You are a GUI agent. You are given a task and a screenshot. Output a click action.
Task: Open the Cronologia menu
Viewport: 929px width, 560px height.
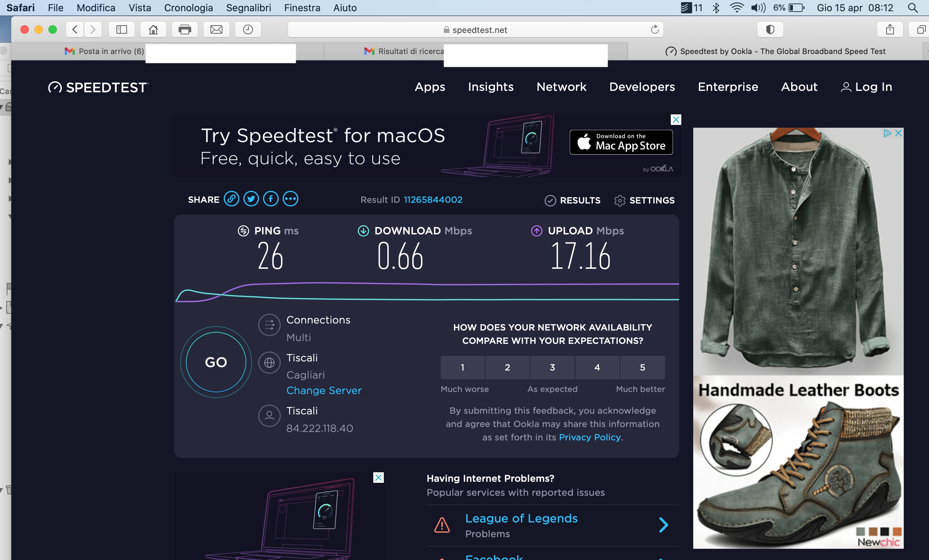coord(188,8)
